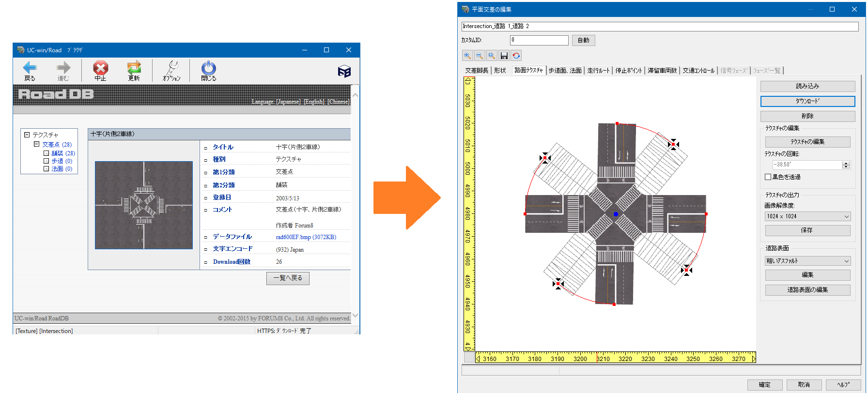The image size is (868, 393).
Task: Click the 一覧へ戻る button
Action: (x=288, y=278)
